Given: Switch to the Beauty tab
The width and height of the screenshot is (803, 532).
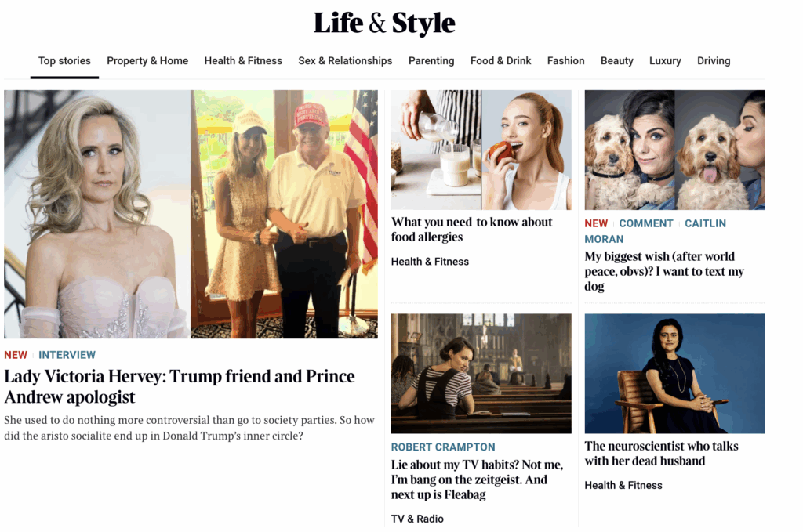Looking at the screenshot, I should [616, 61].
